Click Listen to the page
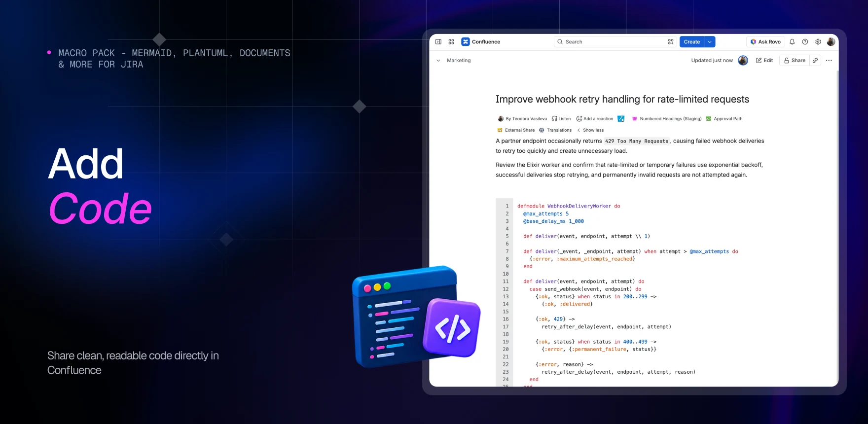The width and height of the screenshot is (868, 424). pos(561,119)
